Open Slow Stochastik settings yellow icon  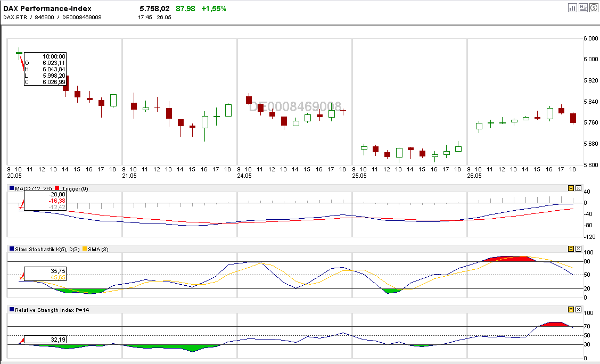coord(571,249)
